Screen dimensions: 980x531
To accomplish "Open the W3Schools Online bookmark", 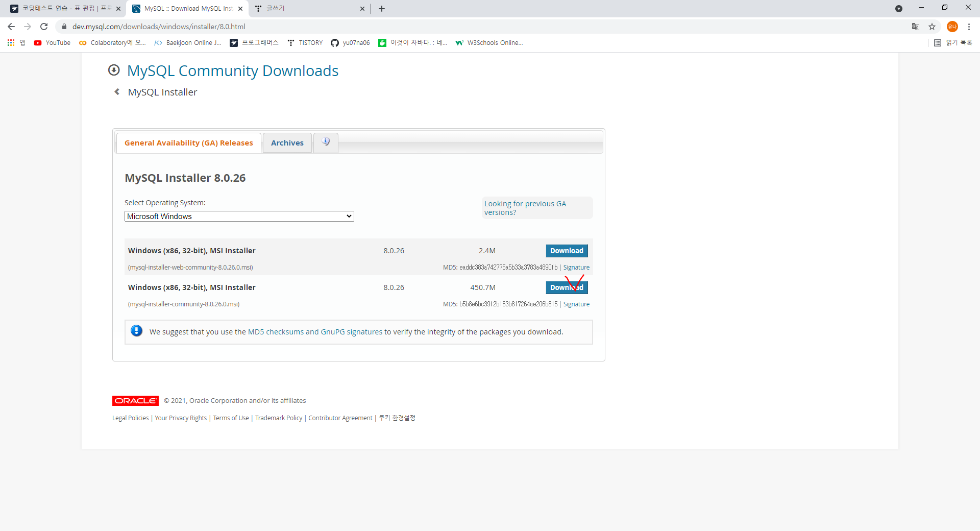I will click(489, 43).
